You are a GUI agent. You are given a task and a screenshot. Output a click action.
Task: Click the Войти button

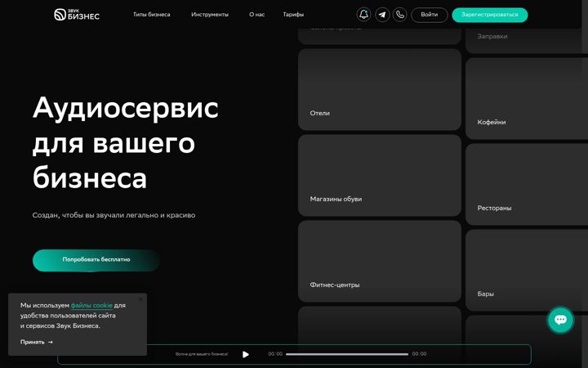coord(429,15)
